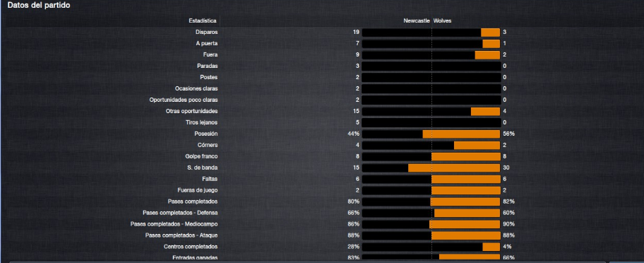Select the Córners row label

tap(208, 145)
